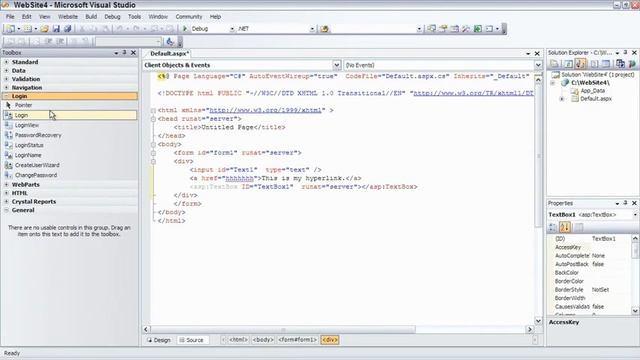Open the Edit menu
640x360 pixels.
(x=27, y=17)
